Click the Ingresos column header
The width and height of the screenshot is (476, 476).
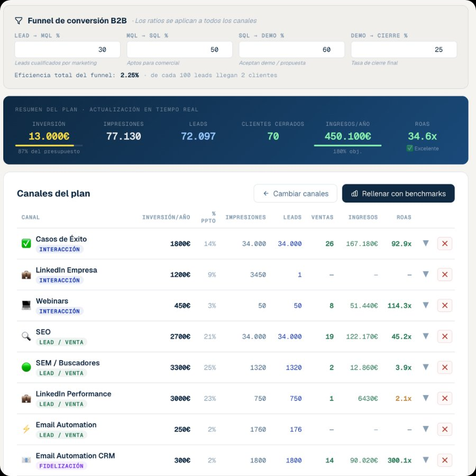pyautogui.click(x=363, y=217)
